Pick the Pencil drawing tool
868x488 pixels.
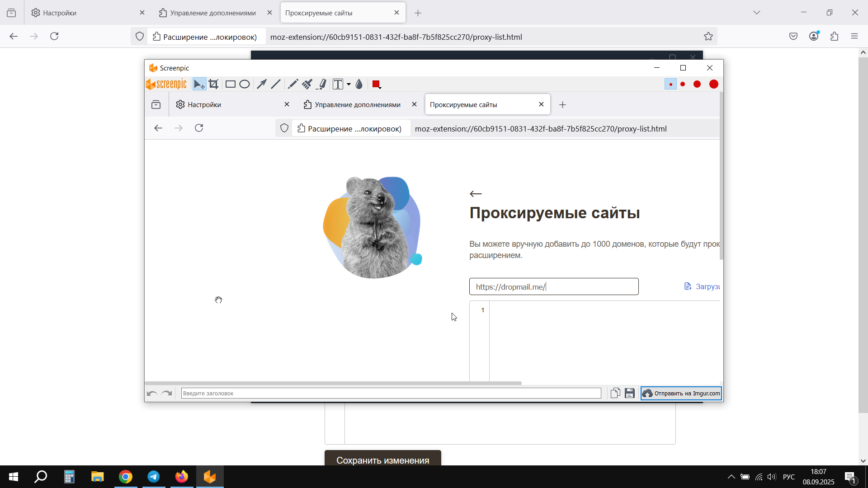[x=293, y=84]
